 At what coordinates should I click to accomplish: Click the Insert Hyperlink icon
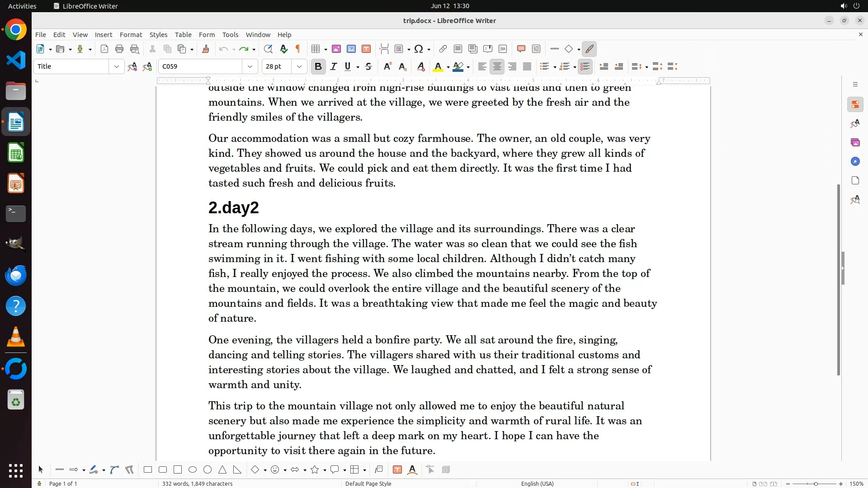coord(443,49)
